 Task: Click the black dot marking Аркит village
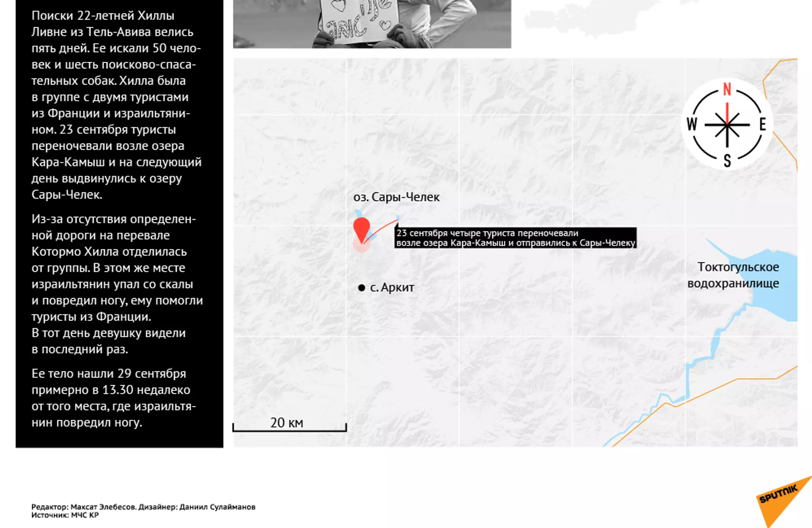click(x=361, y=288)
